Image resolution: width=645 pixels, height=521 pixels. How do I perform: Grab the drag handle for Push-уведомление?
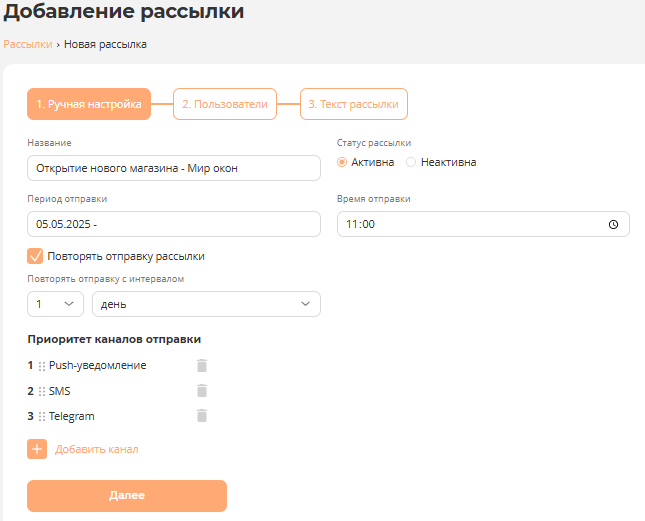[41, 366]
